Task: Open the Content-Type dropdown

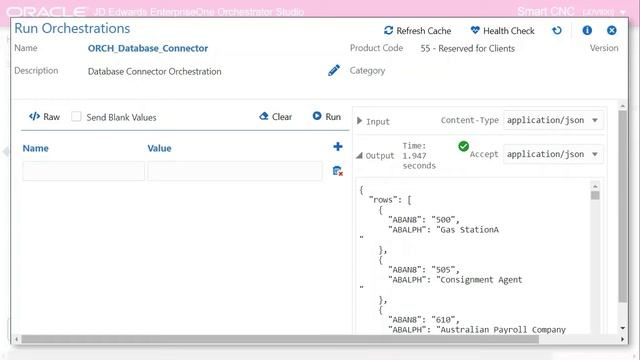Action: 553,120
